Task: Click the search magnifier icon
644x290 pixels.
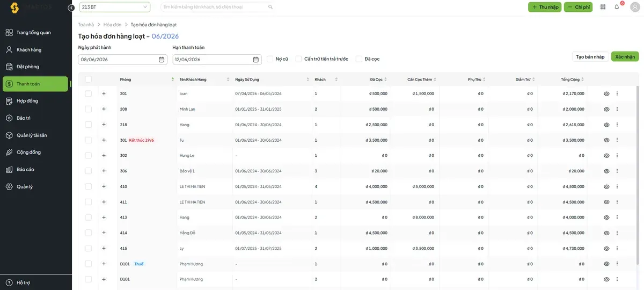Action: [x=270, y=7]
